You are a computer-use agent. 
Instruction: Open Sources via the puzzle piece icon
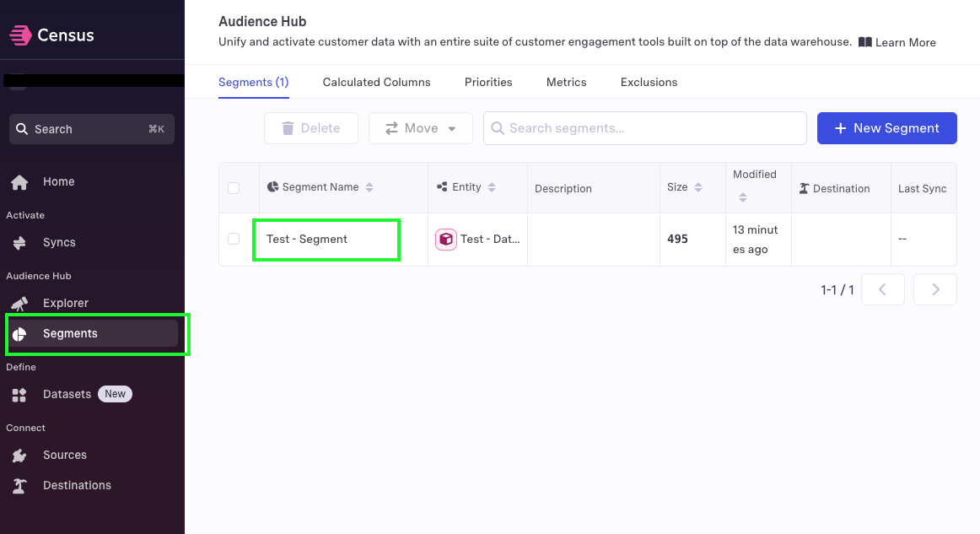pyautogui.click(x=19, y=456)
